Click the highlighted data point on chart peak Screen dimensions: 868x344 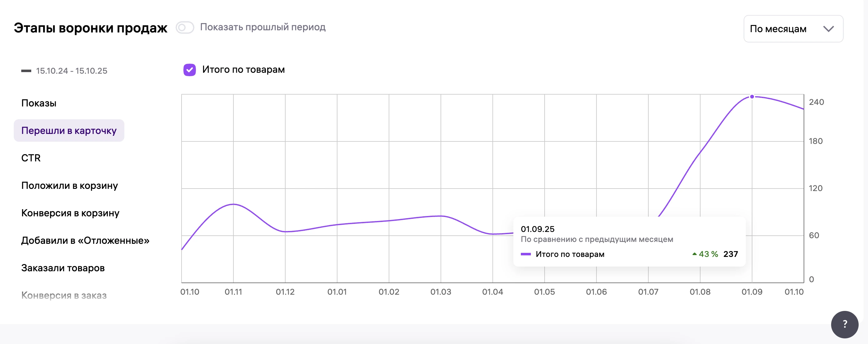coord(752,96)
